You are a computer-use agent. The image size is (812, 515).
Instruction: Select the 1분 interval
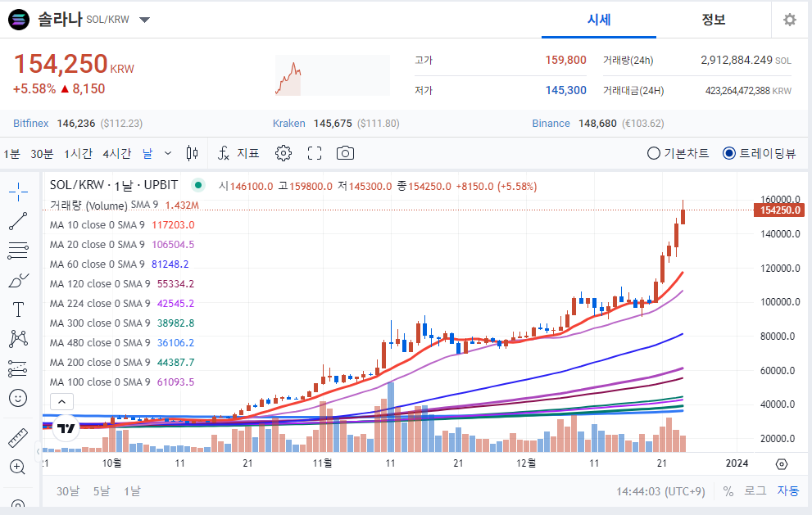pyautogui.click(x=11, y=154)
